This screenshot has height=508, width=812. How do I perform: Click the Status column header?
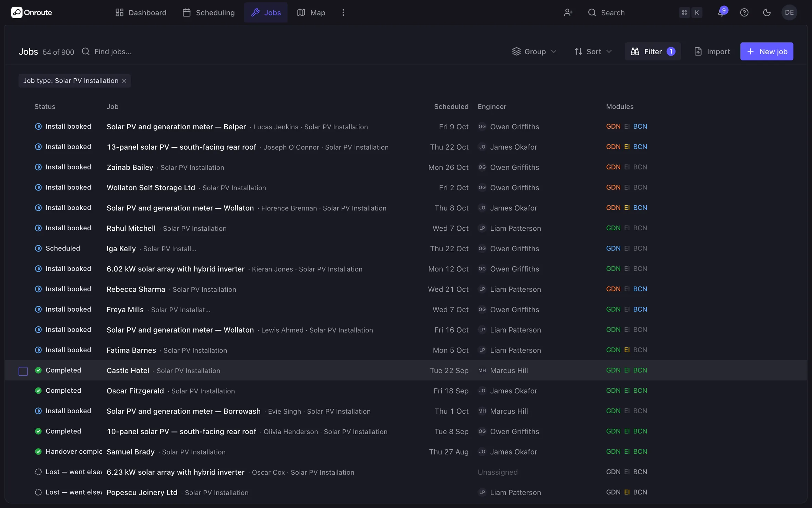(45, 107)
